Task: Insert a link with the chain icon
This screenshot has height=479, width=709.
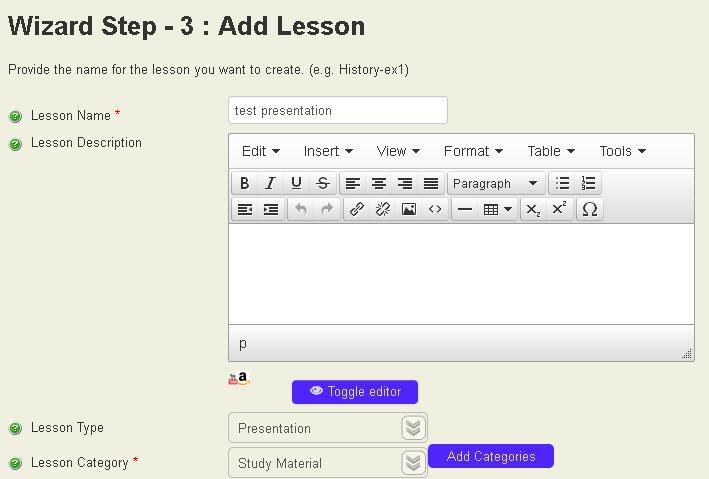Action: point(357,209)
